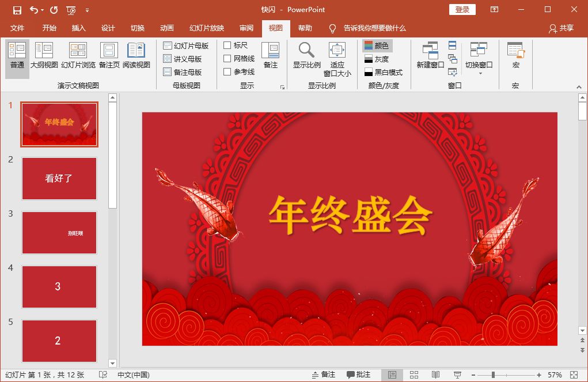Open the 切换 transitions tab
Image resolution: width=588 pixels, height=382 pixels.
[x=138, y=28]
